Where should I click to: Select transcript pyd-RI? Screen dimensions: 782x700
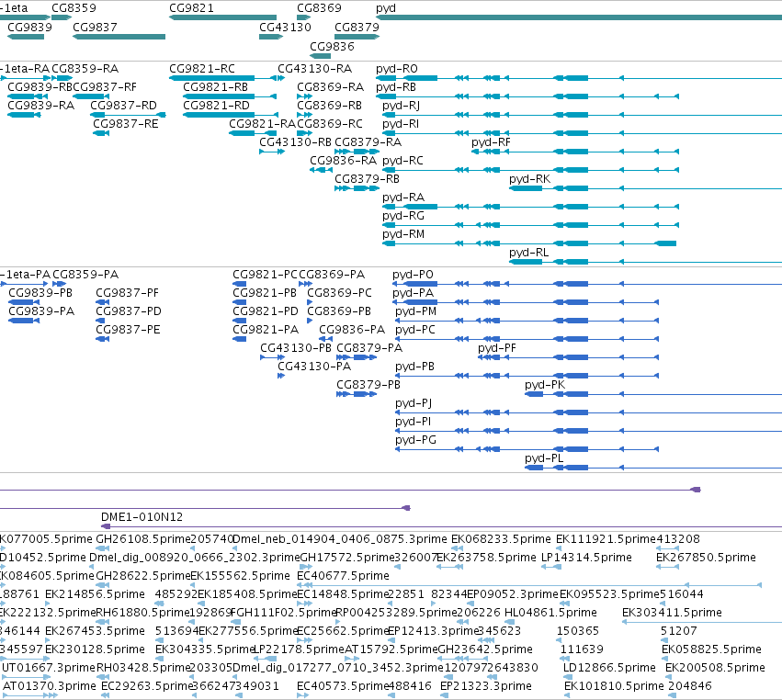(x=401, y=124)
